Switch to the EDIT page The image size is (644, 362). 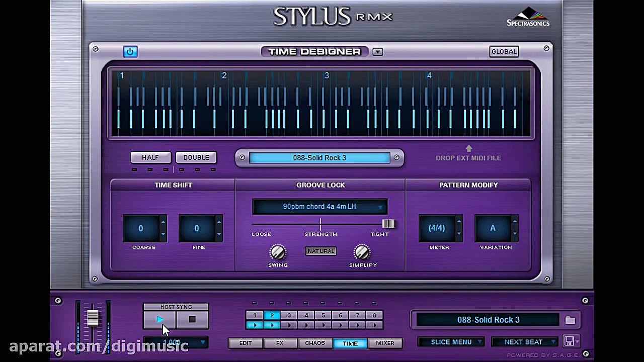click(x=246, y=343)
